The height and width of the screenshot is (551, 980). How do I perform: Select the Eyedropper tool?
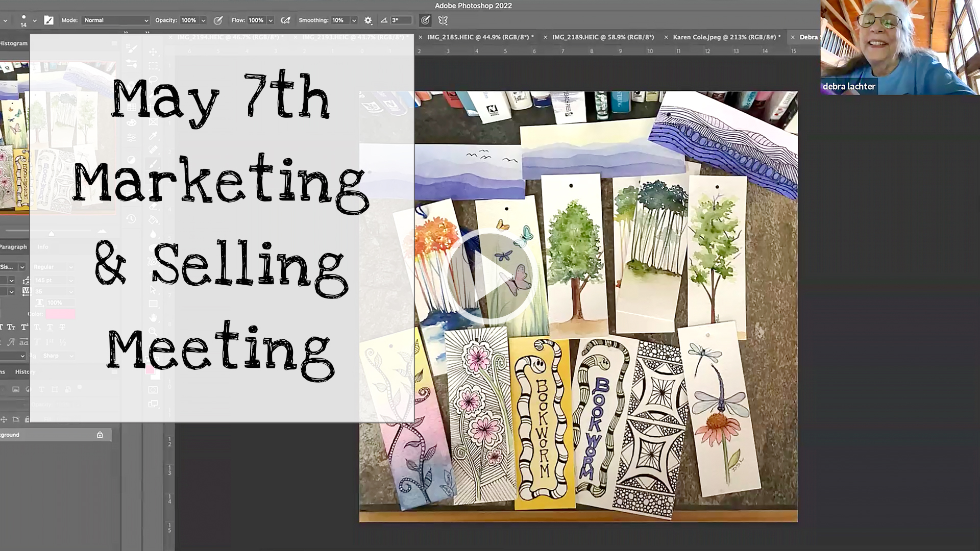153,136
